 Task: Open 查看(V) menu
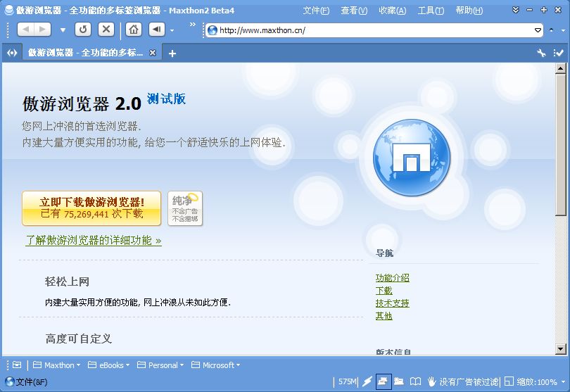354,11
